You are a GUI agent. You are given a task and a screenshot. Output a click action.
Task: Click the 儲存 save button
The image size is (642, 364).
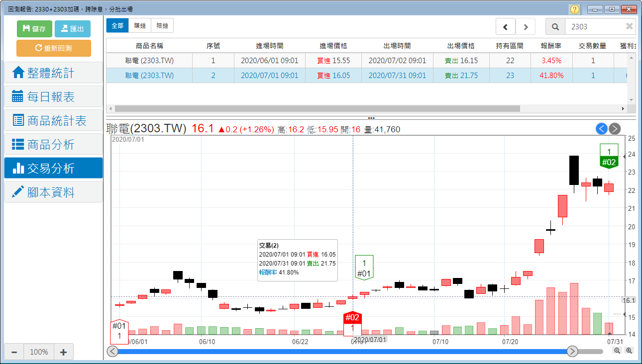coord(34,29)
